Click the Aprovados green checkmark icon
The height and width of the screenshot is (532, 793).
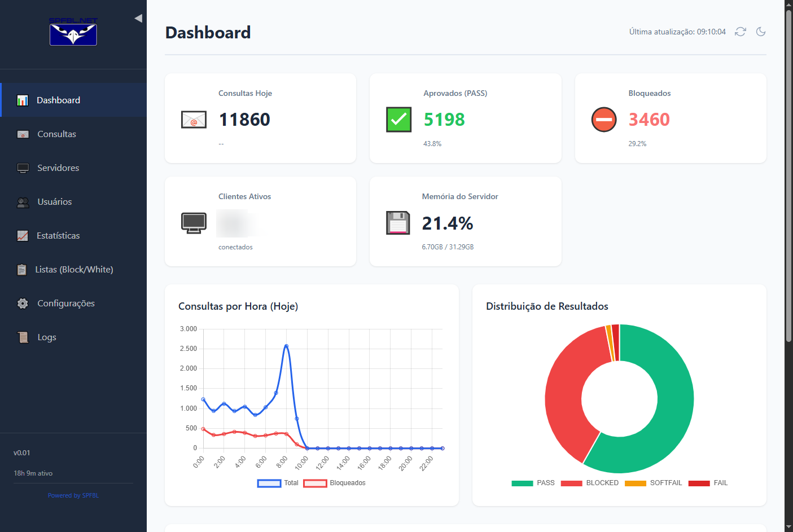(399, 120)
